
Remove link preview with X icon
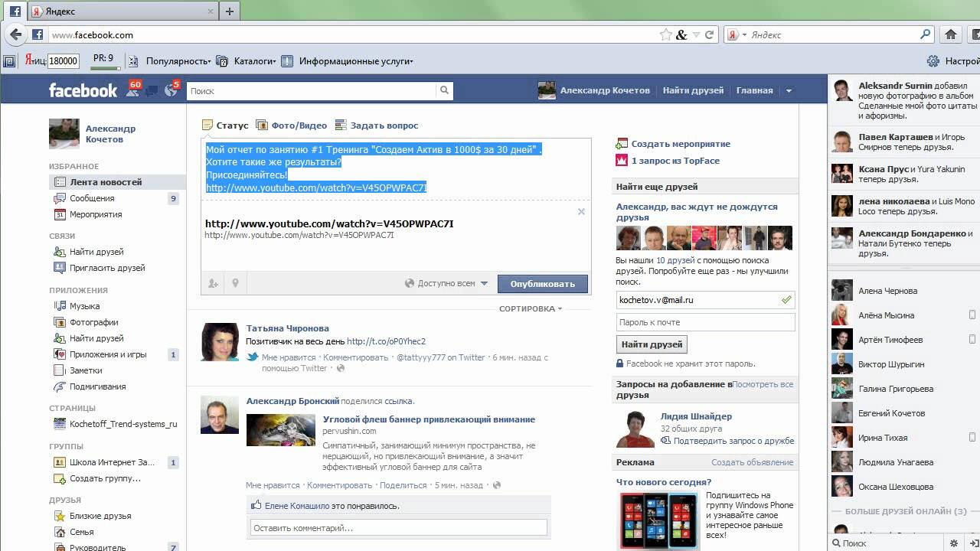[581, 211]
